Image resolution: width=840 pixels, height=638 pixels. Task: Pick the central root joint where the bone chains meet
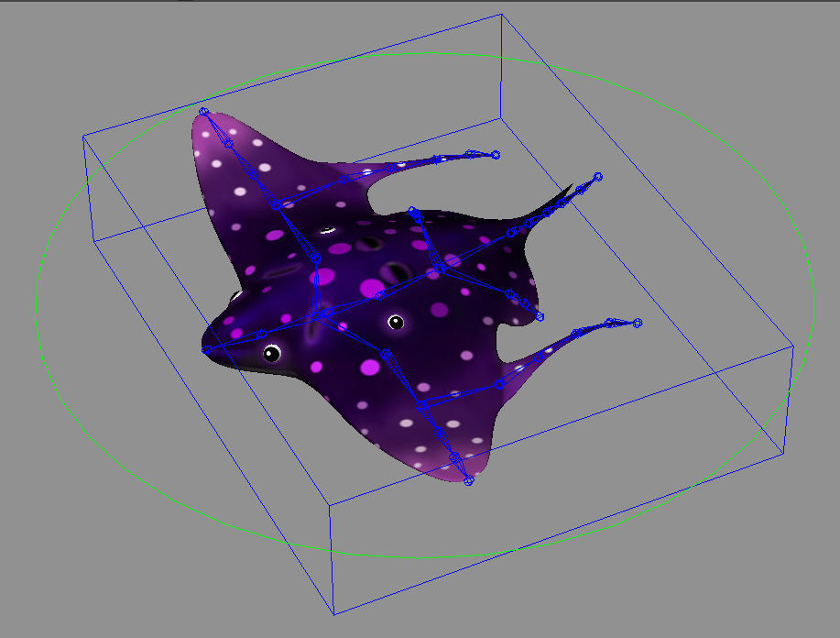click(317, 316)
